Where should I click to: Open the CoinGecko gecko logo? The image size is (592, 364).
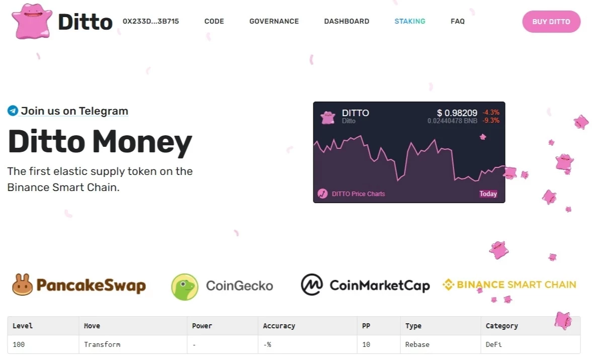point(185,287)
